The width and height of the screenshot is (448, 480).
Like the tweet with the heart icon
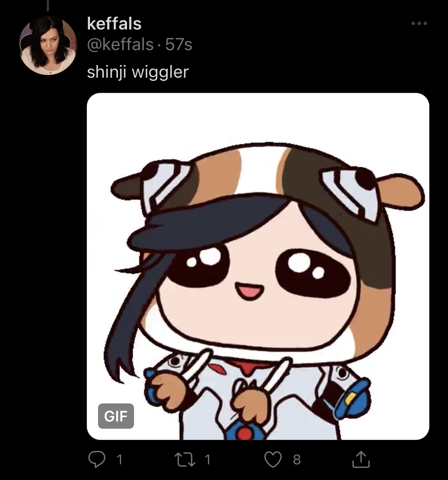click(273, 459)
